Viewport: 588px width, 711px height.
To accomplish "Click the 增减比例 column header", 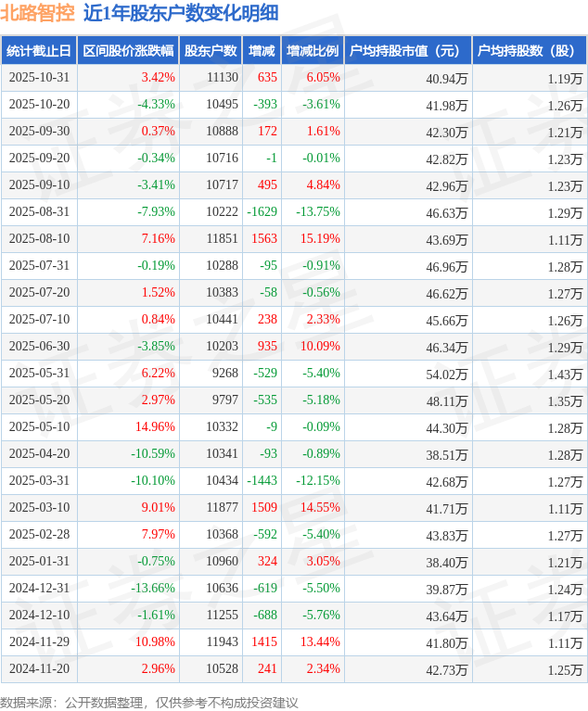I will 313,51.
